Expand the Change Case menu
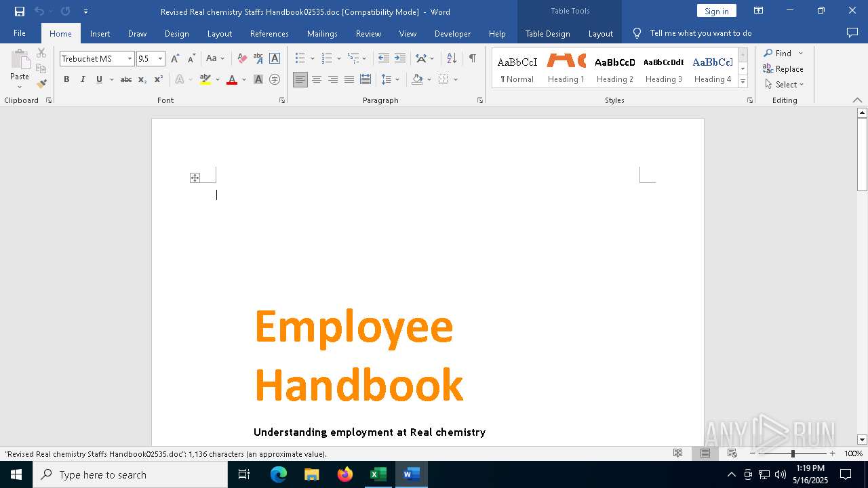 (214, 58)
